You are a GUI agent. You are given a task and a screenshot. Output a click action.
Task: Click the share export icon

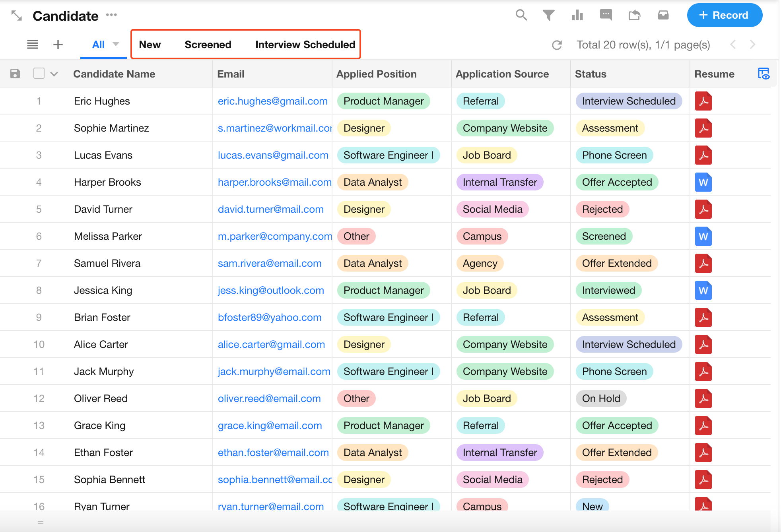(634, 15)
